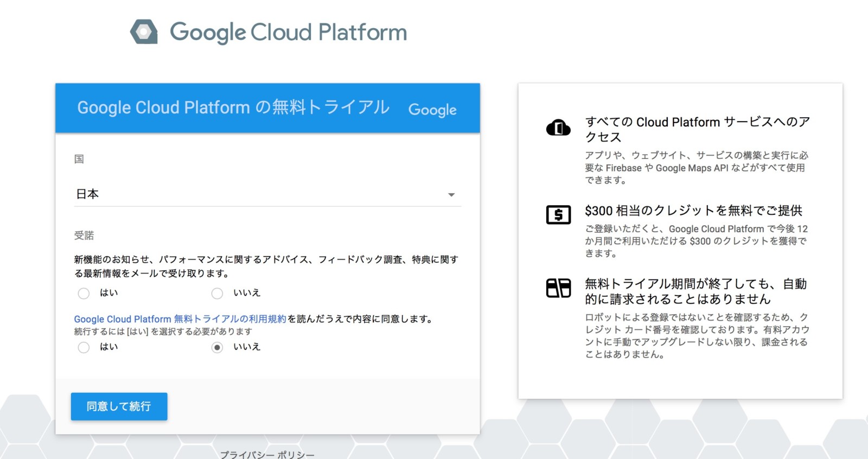The height and width of the screenshot is (459, 868).
Task: Click the cloud icon beside Cloud Platform services access
Action: click(x=558, y=128)
